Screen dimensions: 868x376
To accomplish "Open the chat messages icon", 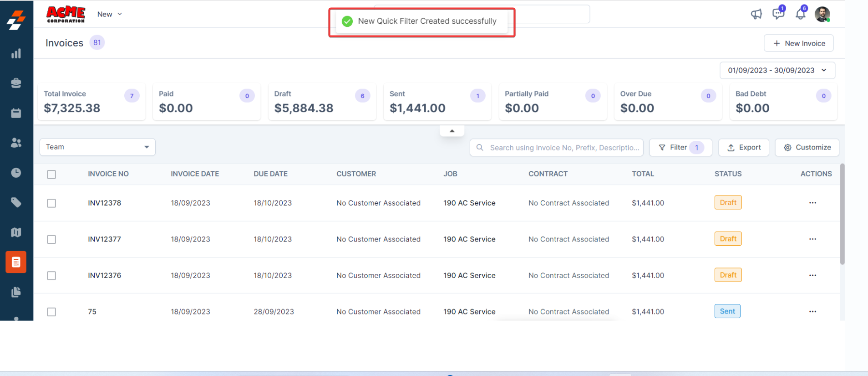I will pos(778,14).
